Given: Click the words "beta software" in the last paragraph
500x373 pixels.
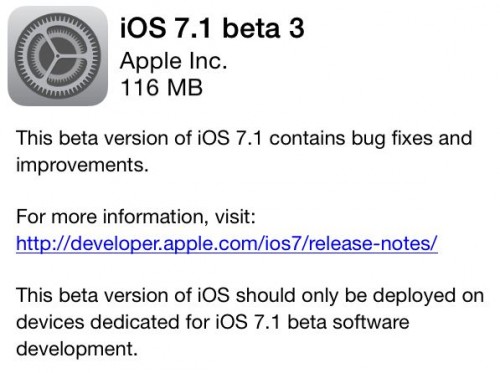Looking at the screenshot, I should tap(348, 322).
